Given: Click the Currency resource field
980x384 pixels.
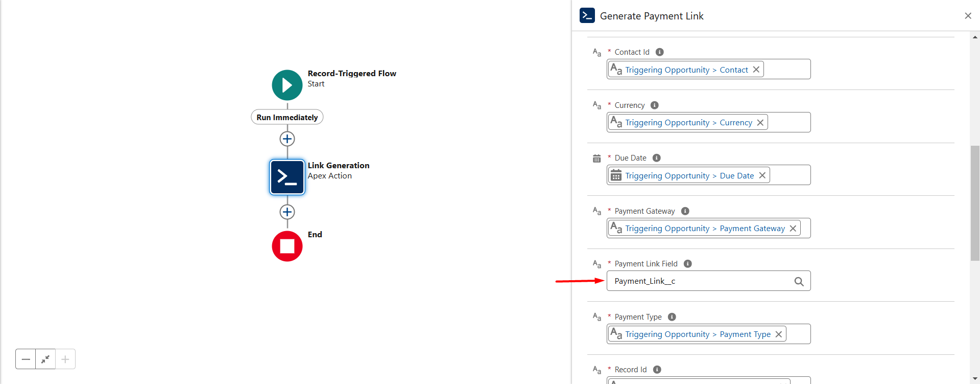Looking at the screenshot, I should [708, 122].
